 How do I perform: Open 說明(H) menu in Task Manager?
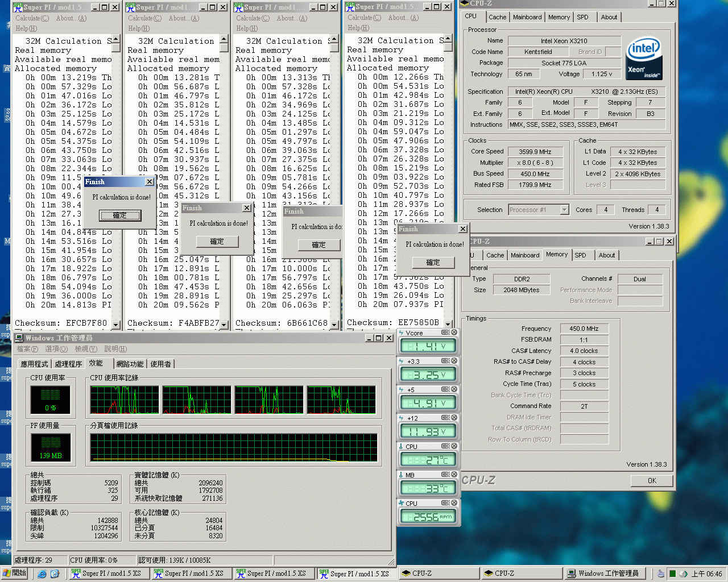coord(115,349)
